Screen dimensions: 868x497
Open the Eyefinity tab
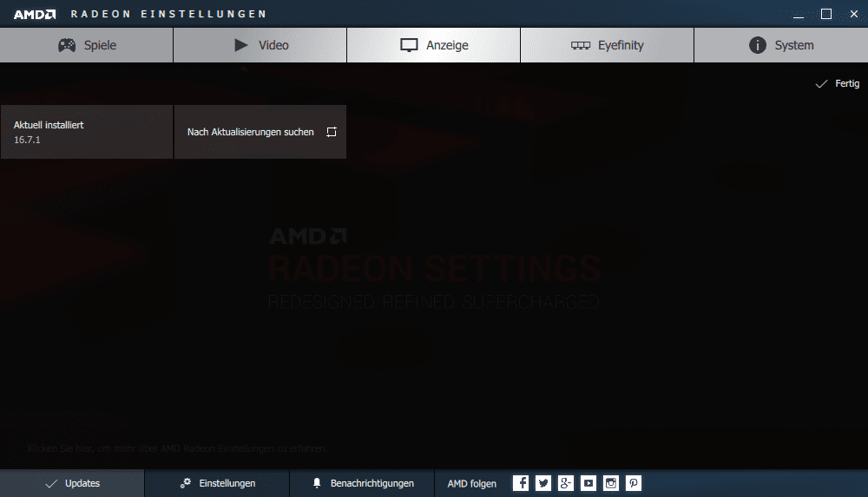click(x=608, y=45)
